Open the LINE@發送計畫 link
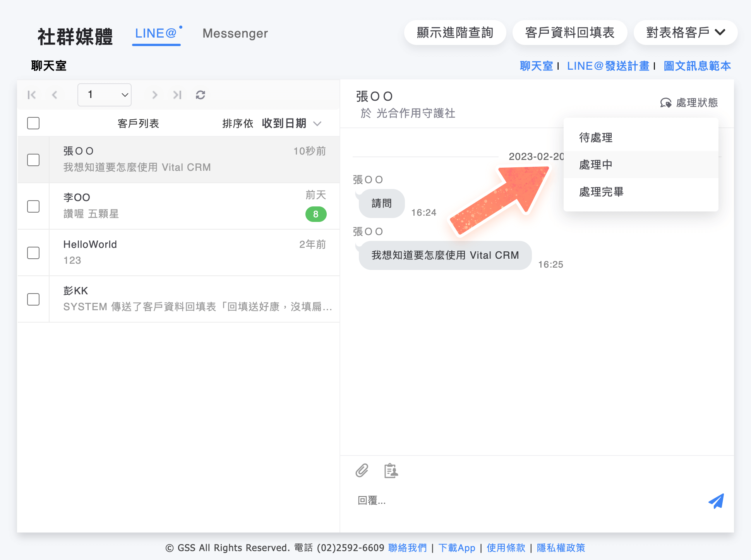The image size is (751, 560). point(608,66)
